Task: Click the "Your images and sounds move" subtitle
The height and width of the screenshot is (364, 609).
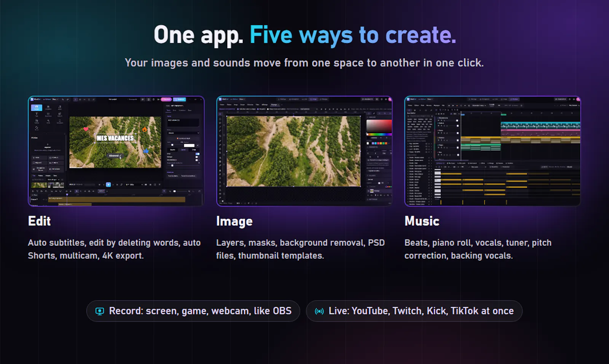Action: coord(304,63)
